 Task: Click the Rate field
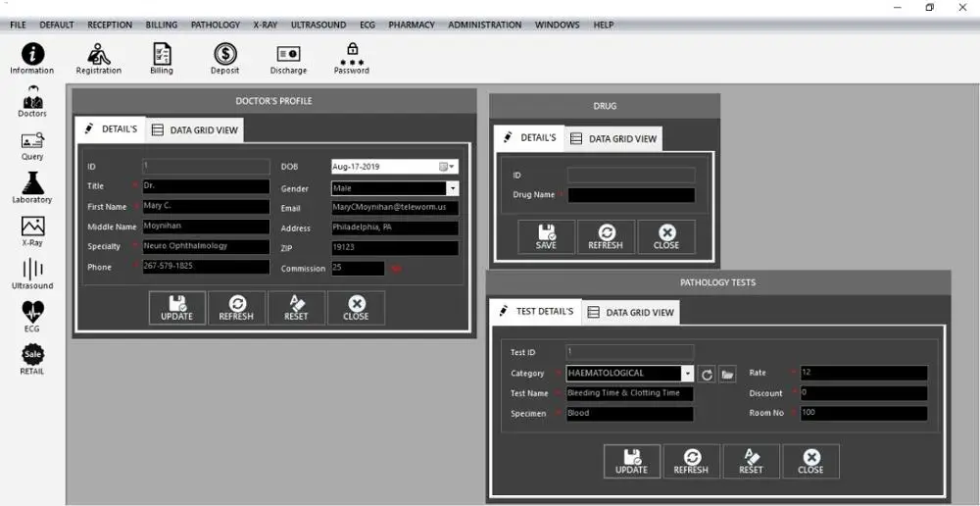pos(863,373)
